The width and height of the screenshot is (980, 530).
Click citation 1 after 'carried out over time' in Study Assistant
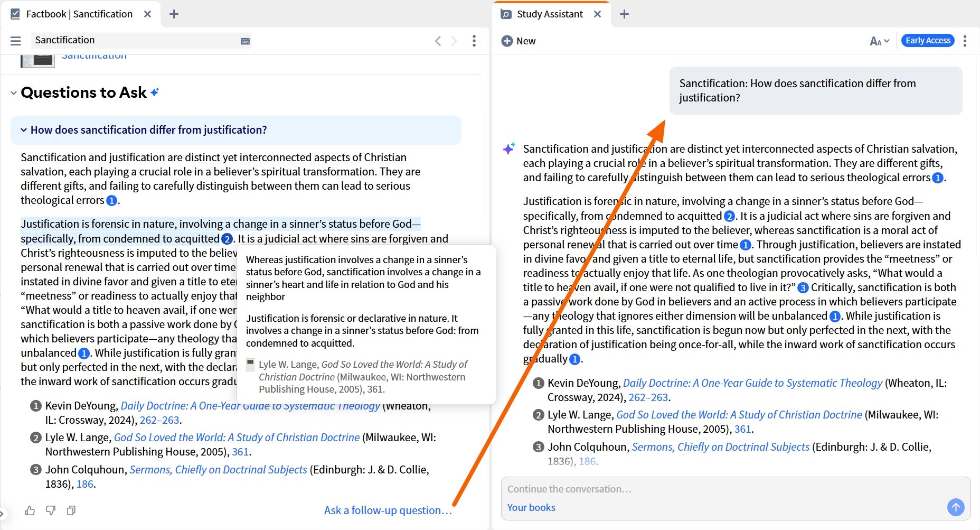[x=745, y=245]
